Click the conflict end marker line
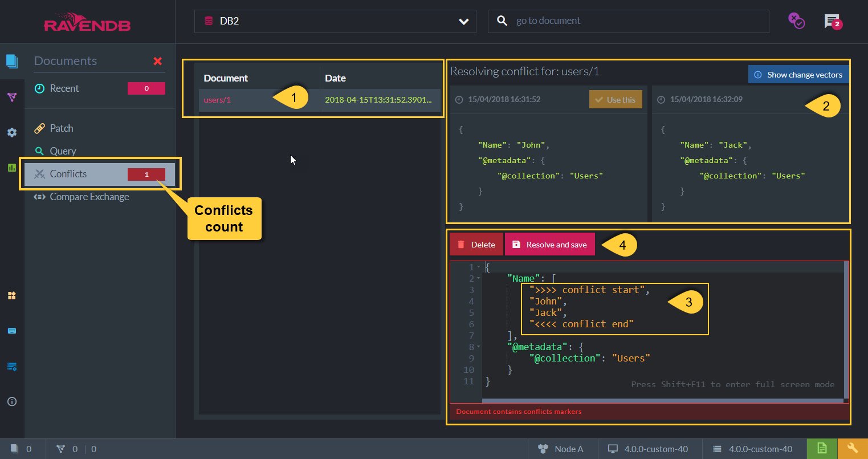The height and width of the screenshot is (459, 868). (x=581, y=324)
